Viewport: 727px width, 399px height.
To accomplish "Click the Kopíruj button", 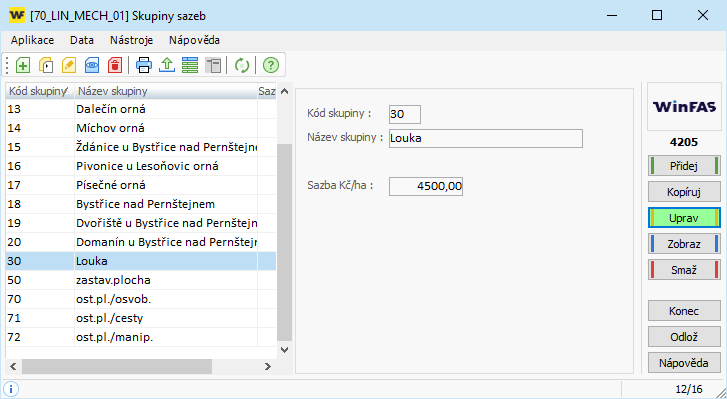I will (x=684, y=192).
